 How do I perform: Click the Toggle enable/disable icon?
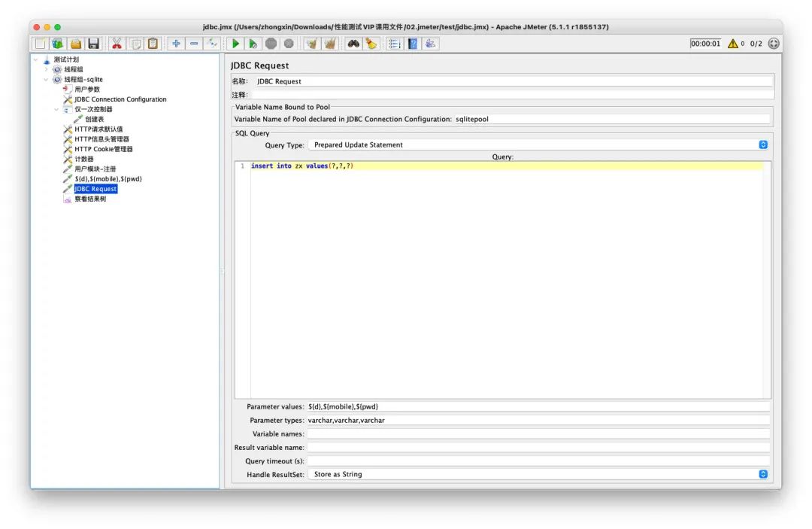(x=212, y=44)
